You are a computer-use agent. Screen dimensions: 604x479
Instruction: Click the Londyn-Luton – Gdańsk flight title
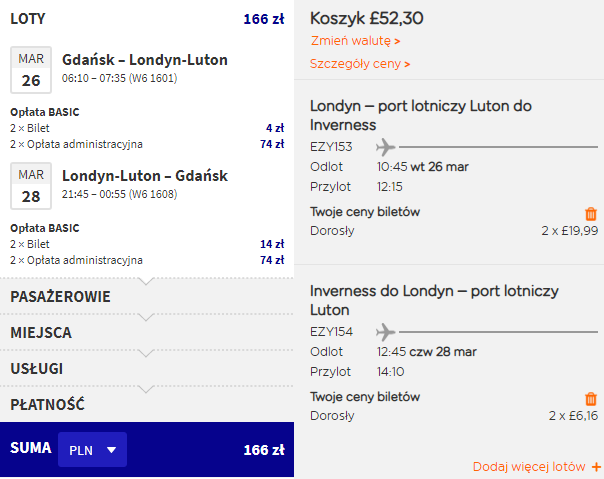[145, 176]
